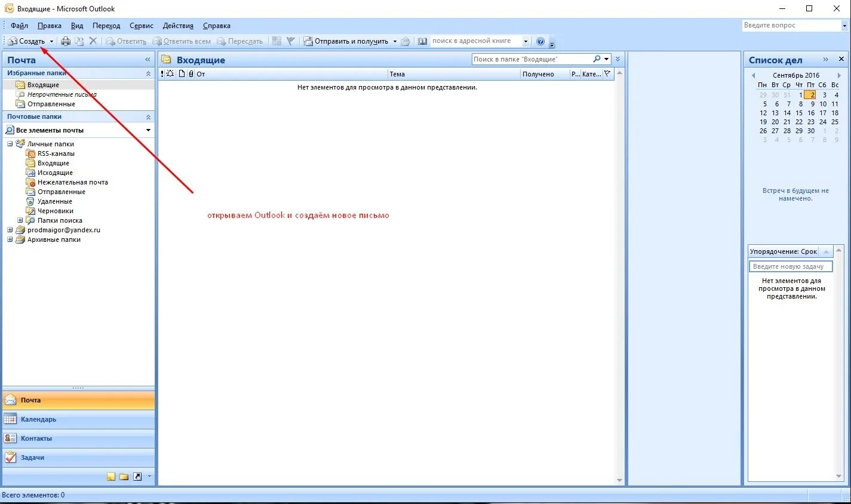Viewport: 851px width, 504px height.
Task: Select the Черновики folder
Action: click(x=56, y=211)
